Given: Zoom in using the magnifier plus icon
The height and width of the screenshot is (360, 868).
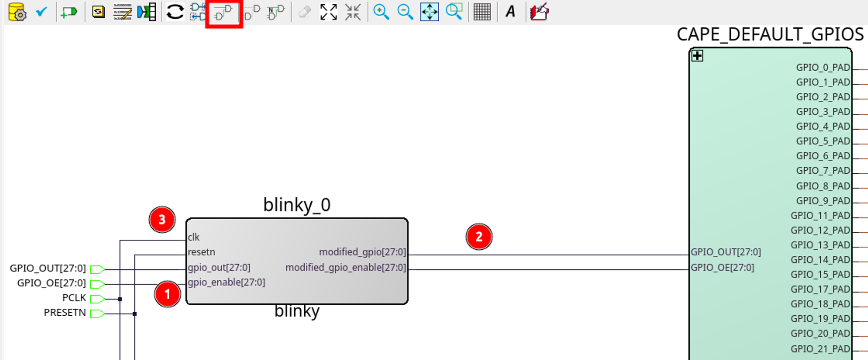Looking at the screenshot, I should pos(381,12).
